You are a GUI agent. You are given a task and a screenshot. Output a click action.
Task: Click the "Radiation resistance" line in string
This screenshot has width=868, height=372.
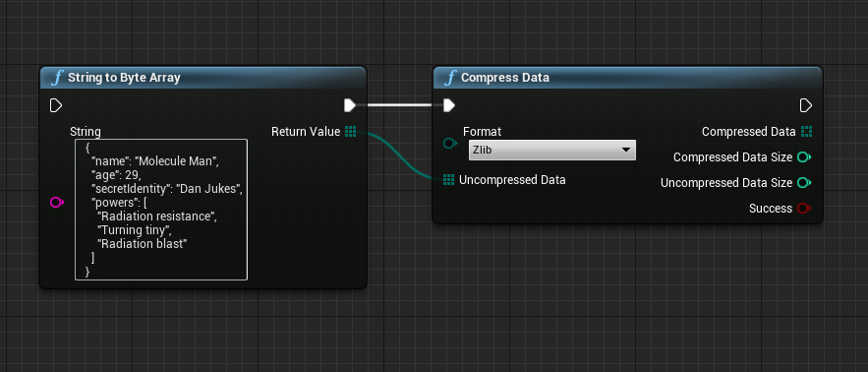[x=156, y=217]
